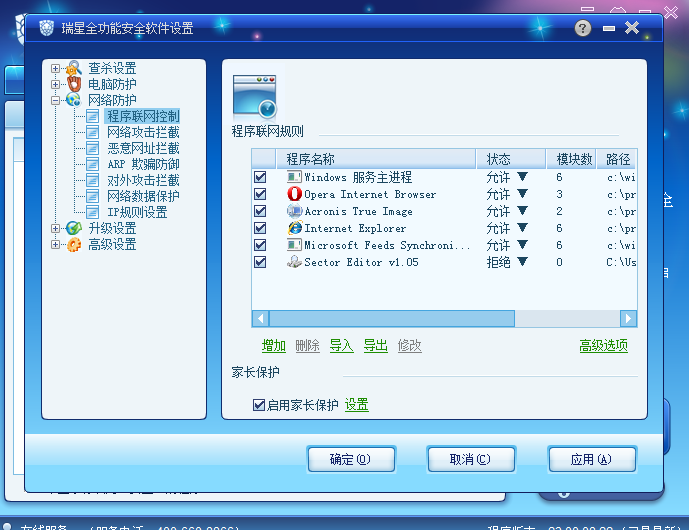Image resolution: width=689 pixels, height=530 pixels.
Task: Click the Opera Internet Browser icon
Action: [x=294, y=194]
